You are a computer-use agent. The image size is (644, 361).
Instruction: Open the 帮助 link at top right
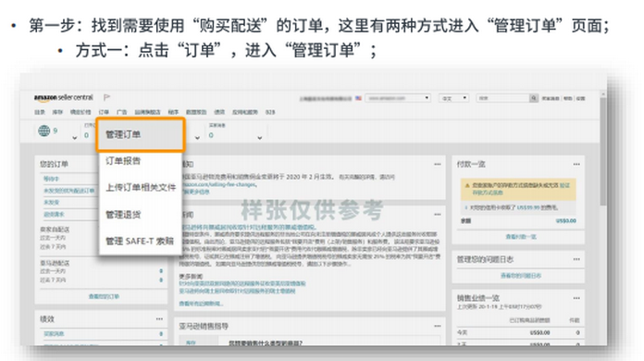coord(567,98)
